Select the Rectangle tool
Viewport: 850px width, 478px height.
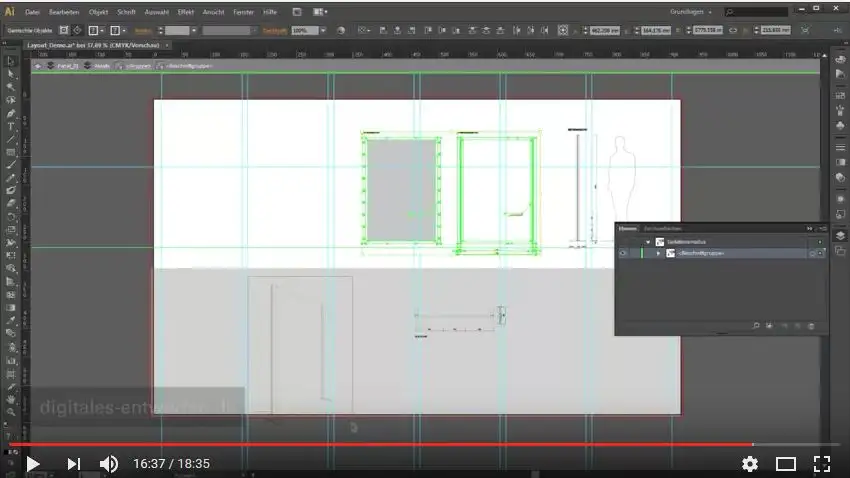coord(10,152)
